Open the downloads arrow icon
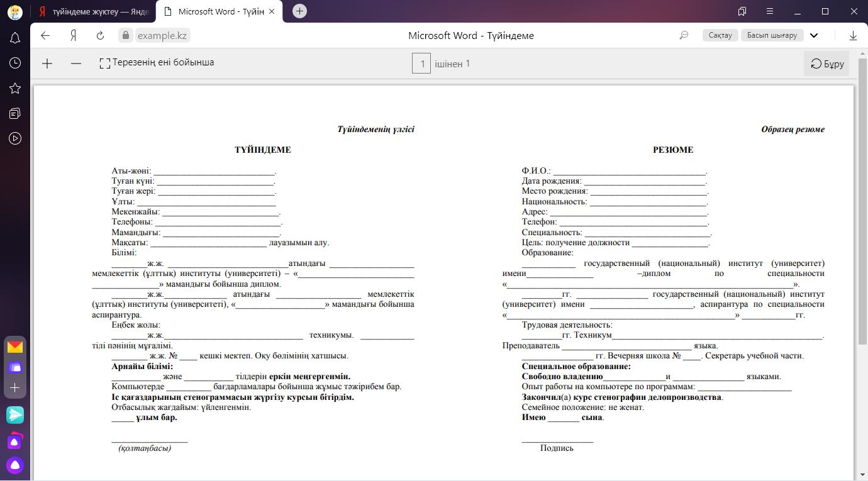Image resolution: width=868 pixels, height=481 pixels. pyautogui.click(x=853, y=36)
